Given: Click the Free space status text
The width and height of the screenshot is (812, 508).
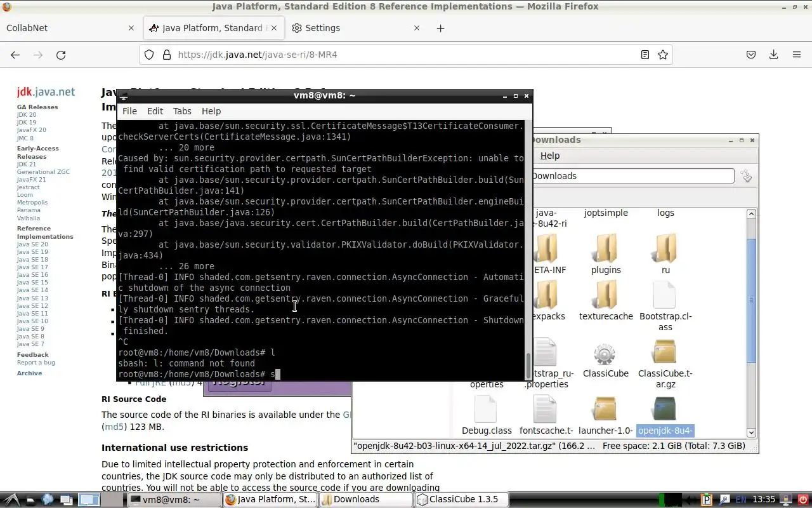Looking at the screenshot, I should pyautogui.click(x=674, y=446).
